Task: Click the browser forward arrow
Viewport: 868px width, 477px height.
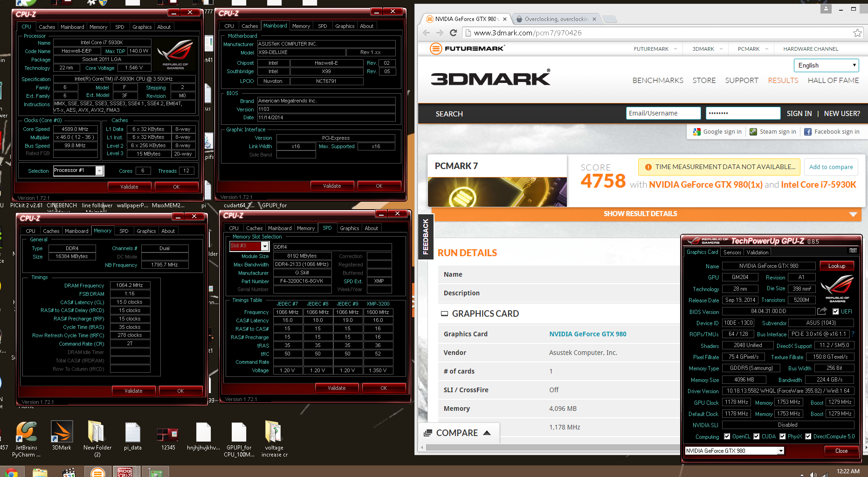Action: [440, 33]
